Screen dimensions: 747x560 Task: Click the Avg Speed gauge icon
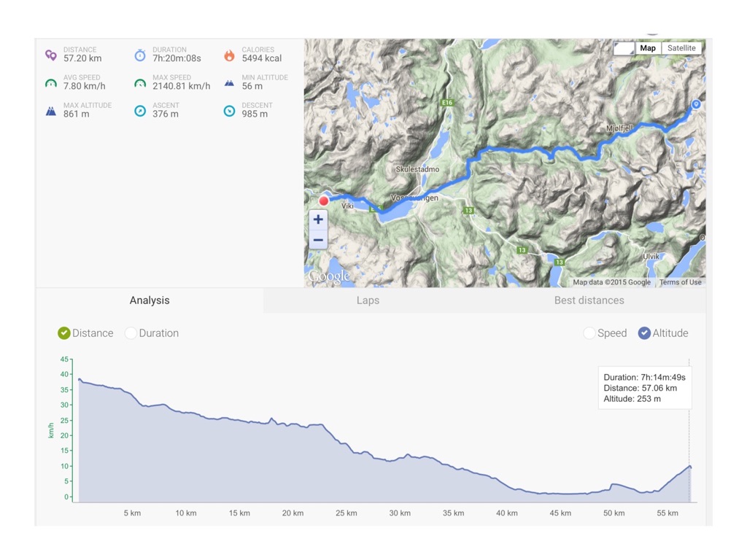tap(50, 83)
